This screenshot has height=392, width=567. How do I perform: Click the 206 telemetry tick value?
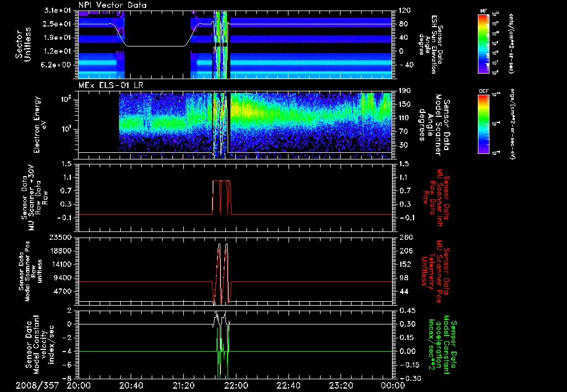[405, 251]
